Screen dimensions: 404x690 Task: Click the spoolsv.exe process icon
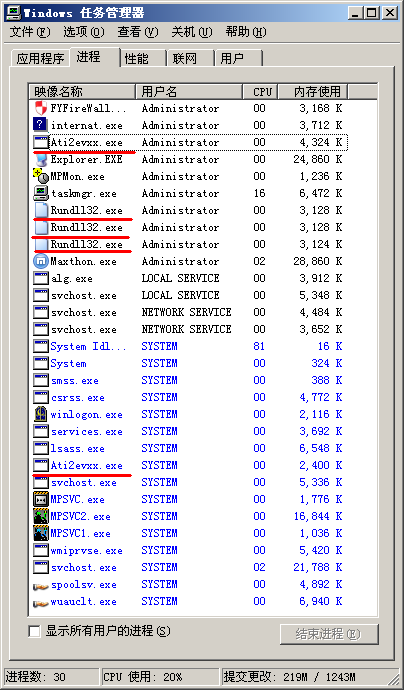pyautogui.click(x=41, y=585)
